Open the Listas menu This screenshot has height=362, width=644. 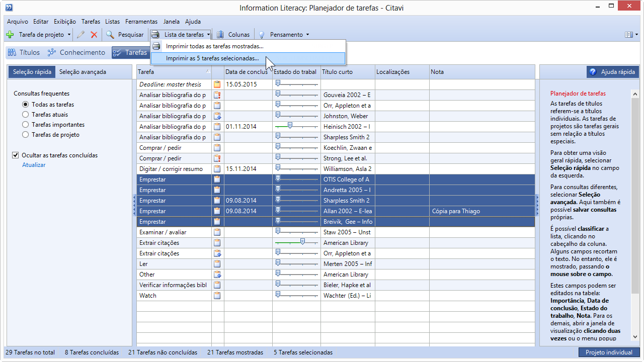113,22
